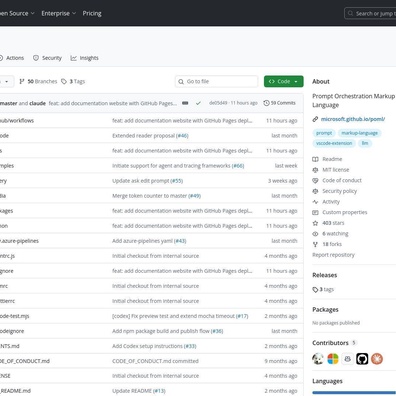Click the scale icon beside Security policy
The width and height of the screenshot is (396, 396).
pos(315,191)
